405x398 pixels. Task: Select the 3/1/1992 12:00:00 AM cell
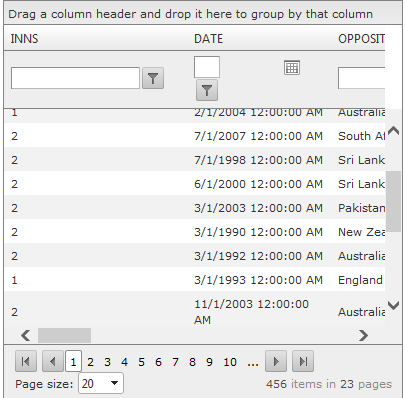point(258,256)
